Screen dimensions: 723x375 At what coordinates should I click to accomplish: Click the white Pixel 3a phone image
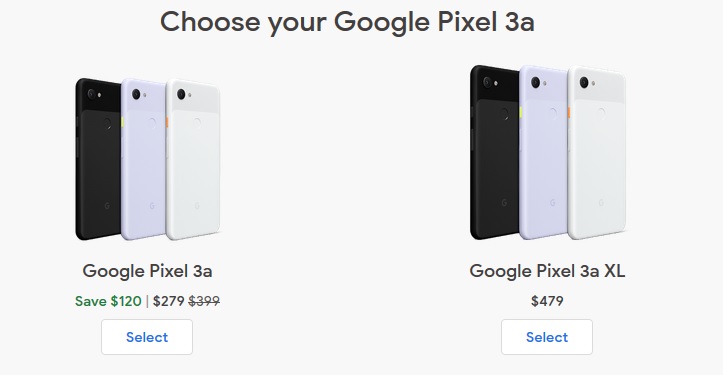tap(194, 159)
